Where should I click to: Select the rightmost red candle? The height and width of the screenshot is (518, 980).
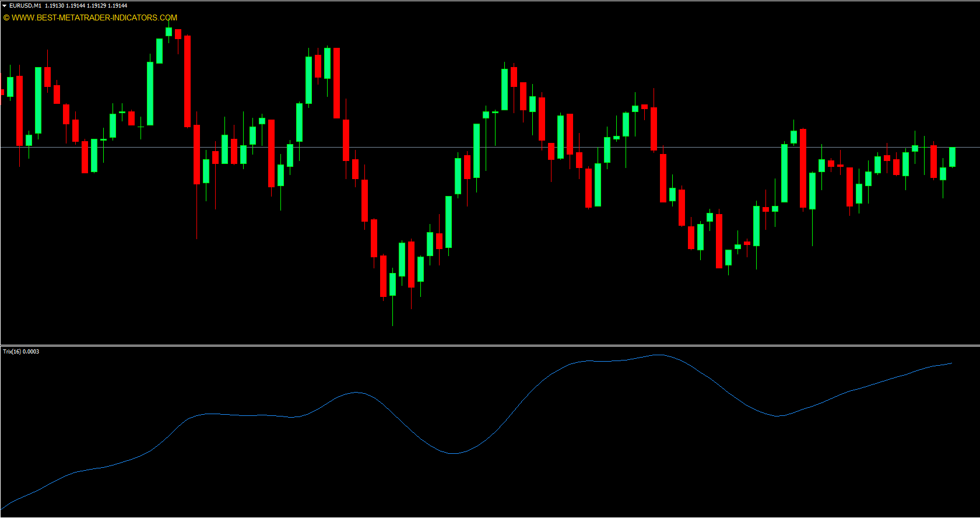(x=933, y=162)
